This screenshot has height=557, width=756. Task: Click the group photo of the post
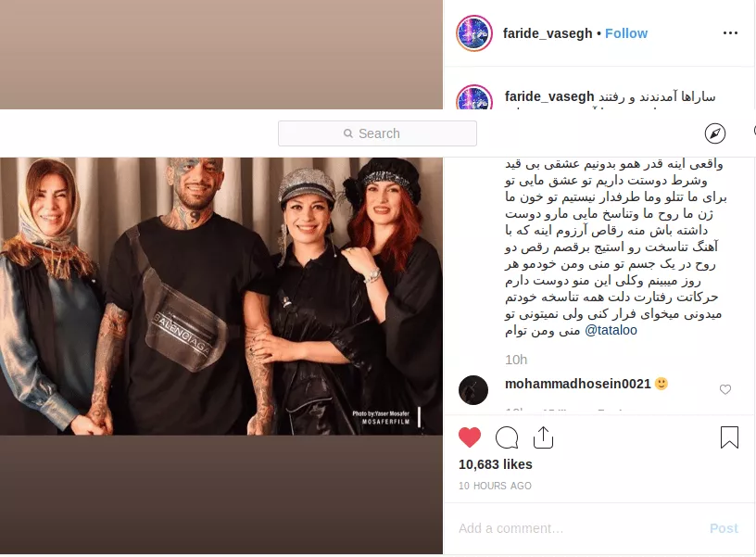coord(221,296)
